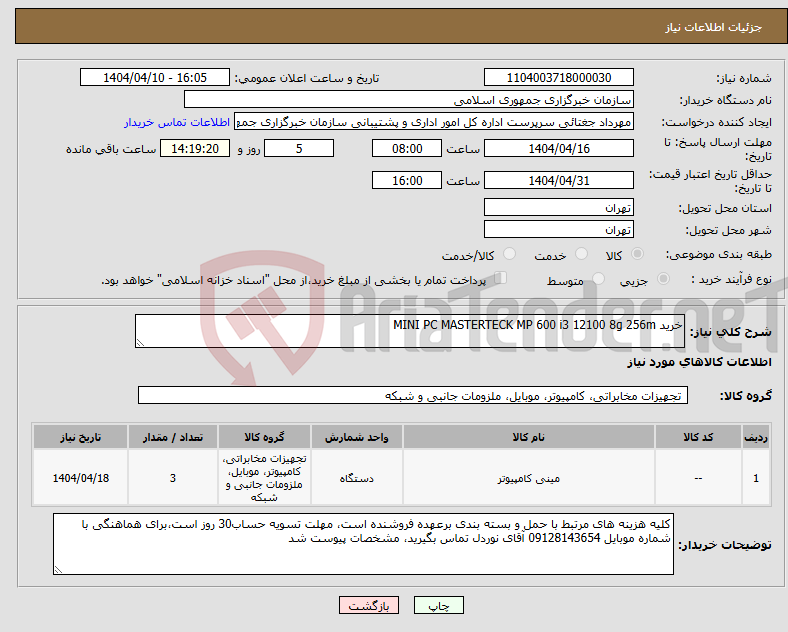Click the price validity date 1404/04/31

[x=558, y=180]
